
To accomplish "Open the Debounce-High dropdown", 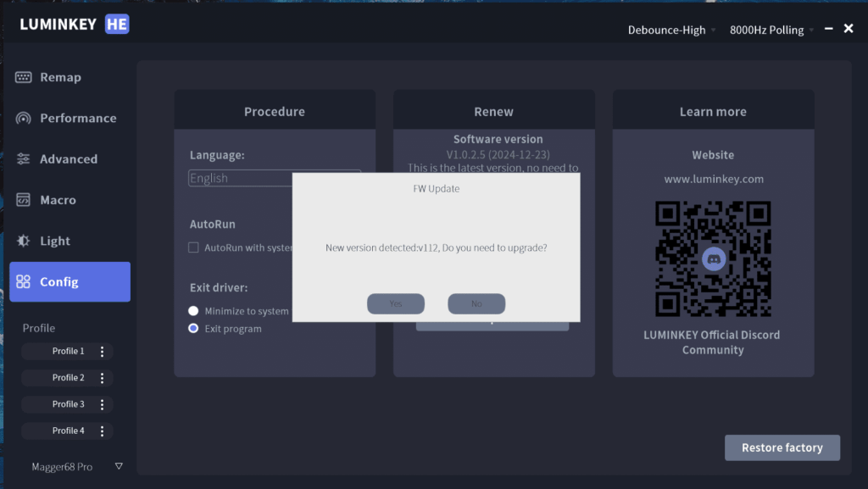I will 671,30.
